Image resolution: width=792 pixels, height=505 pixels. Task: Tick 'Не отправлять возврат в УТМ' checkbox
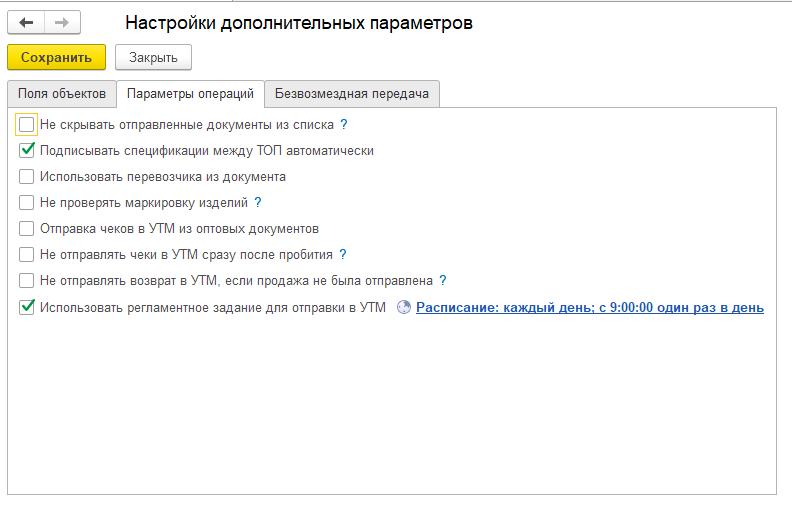tap(26, 280)
